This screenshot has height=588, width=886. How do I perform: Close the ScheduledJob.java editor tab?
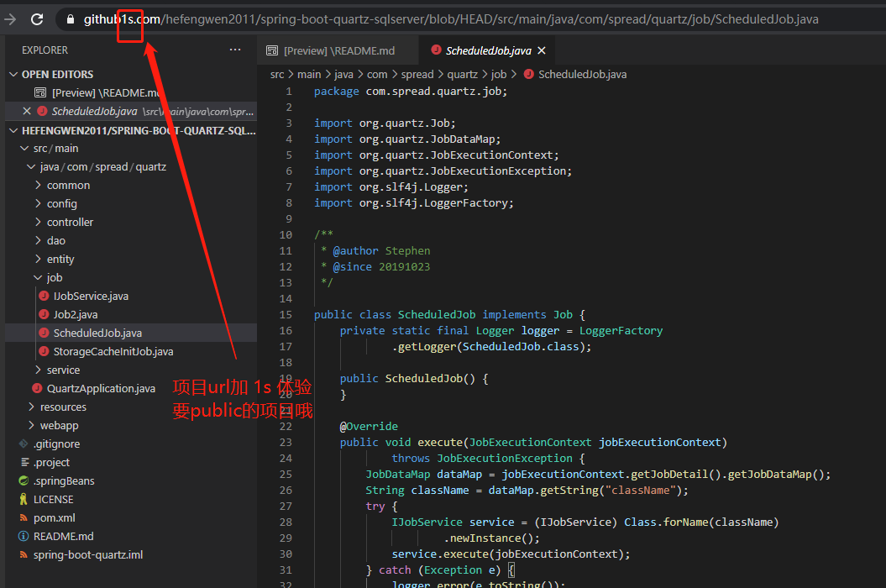click(x=542, y=50)
